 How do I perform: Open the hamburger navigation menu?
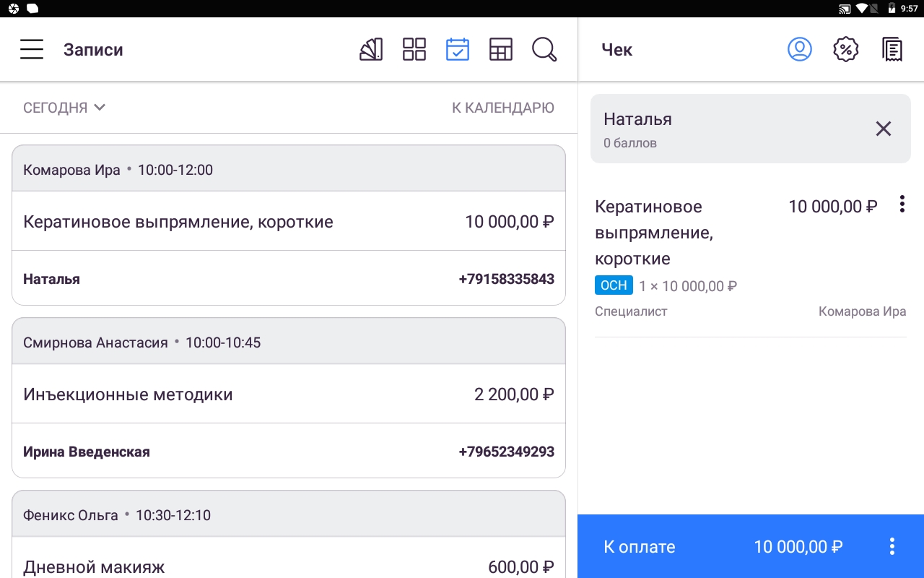pyautogui.click(x=32, y=50)
